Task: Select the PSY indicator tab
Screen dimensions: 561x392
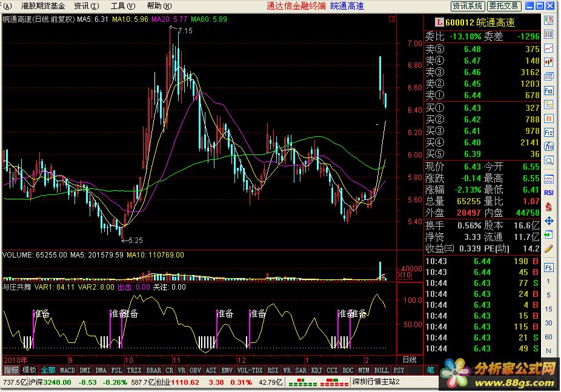Action: pyautogui.click(x=399, y=370)
